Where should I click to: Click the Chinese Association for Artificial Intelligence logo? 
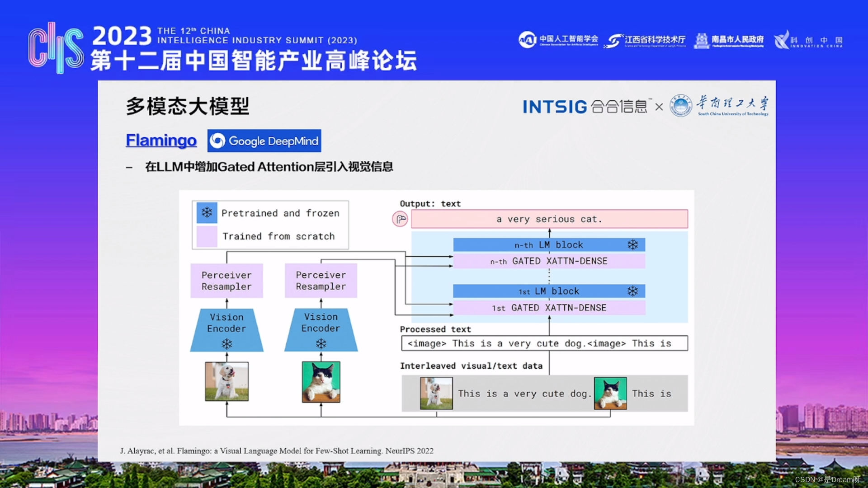click(558, 40)
